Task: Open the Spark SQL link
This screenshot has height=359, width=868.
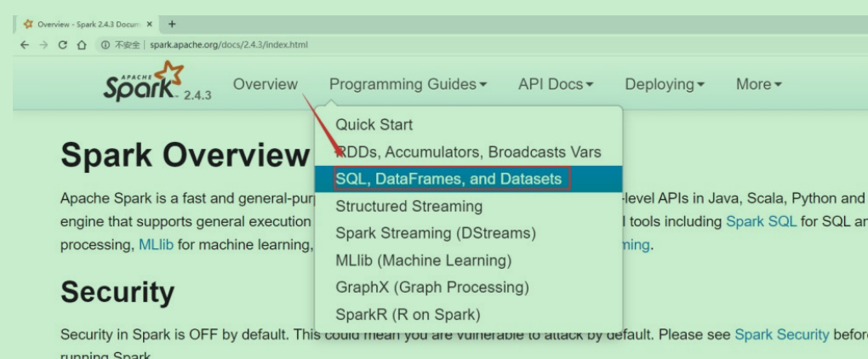Action: pyautogui.click(x=761, y=222)
